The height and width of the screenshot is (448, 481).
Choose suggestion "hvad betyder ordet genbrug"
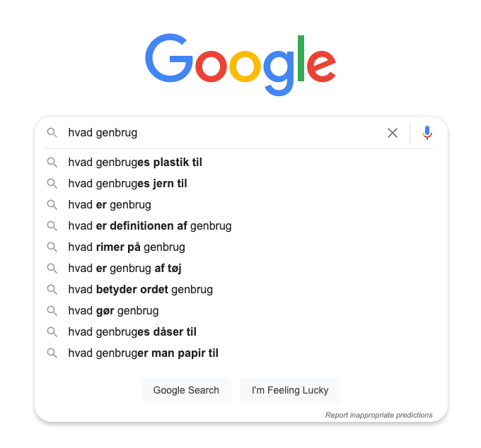140,290
